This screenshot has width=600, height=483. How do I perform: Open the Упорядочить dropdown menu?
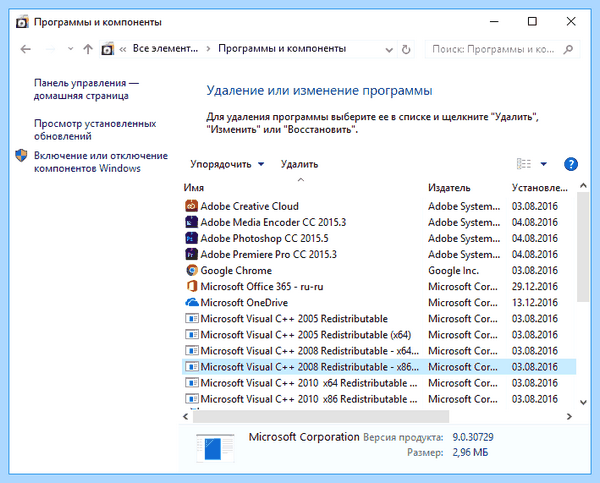coord(227,164)
